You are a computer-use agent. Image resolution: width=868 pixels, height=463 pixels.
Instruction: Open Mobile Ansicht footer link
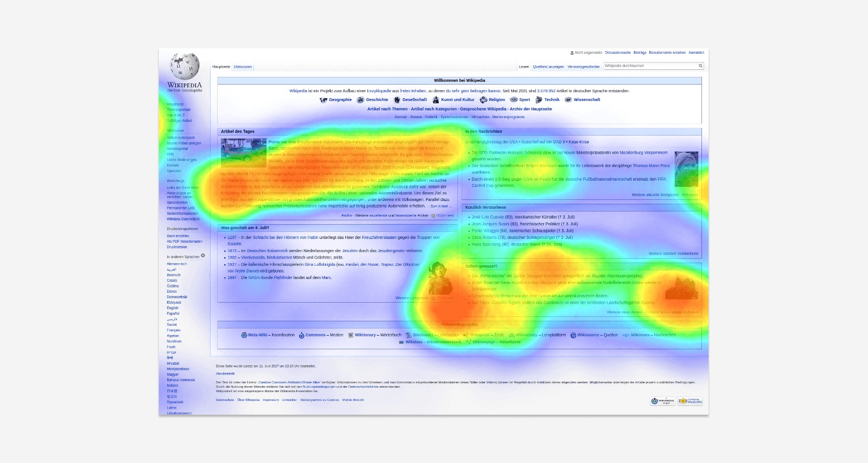pos(353,400)
